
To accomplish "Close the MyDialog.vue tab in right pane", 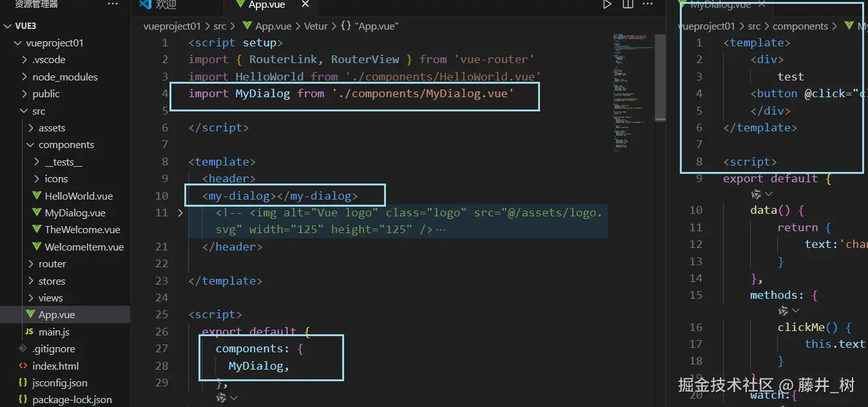I will click(x=762, y=4).
